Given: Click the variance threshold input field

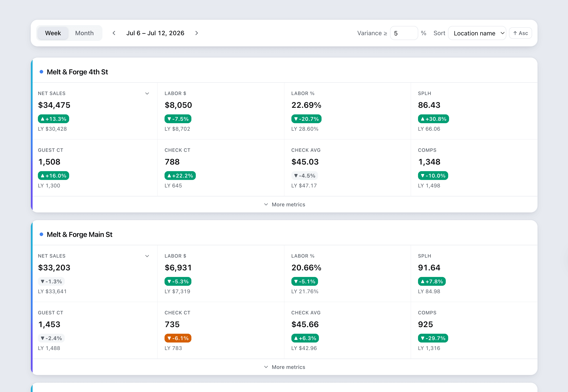Looking at the screenshot, I should (x=404, y=33).
